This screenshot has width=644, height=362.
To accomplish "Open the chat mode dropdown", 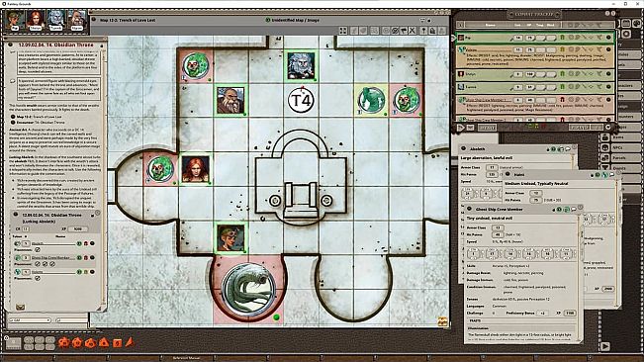I will pos(30,320).
